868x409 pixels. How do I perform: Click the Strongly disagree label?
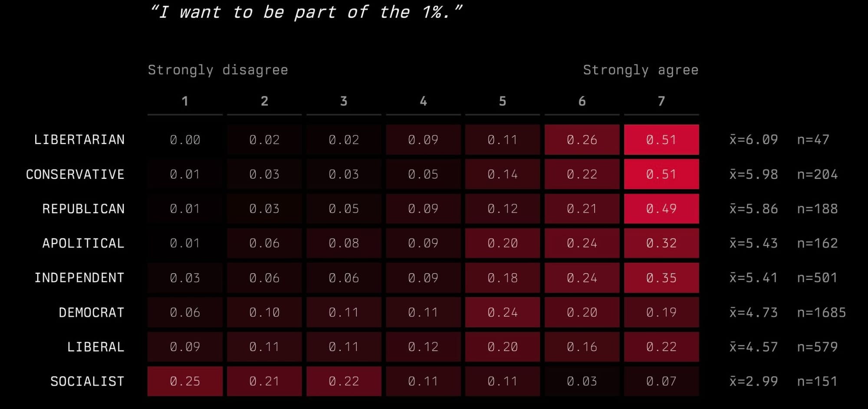218,70
